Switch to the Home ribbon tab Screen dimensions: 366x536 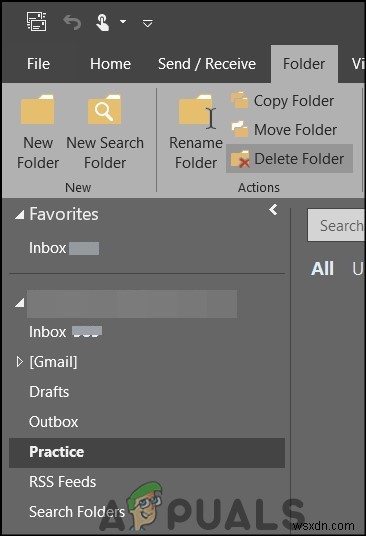[110, 64]
